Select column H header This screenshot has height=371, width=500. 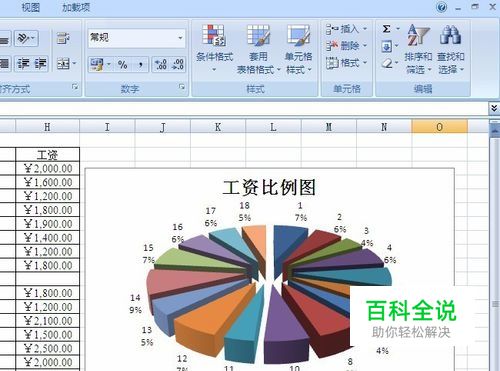coord(47,127)
